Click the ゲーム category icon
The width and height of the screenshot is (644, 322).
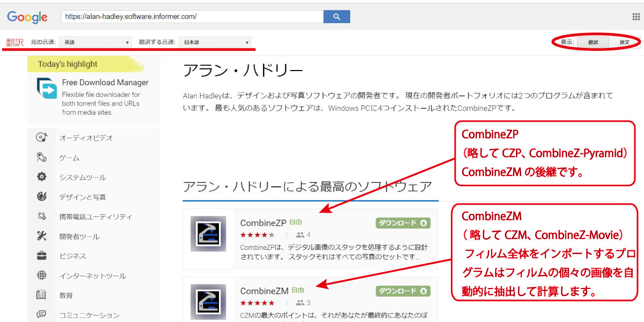tap(41, 158)
